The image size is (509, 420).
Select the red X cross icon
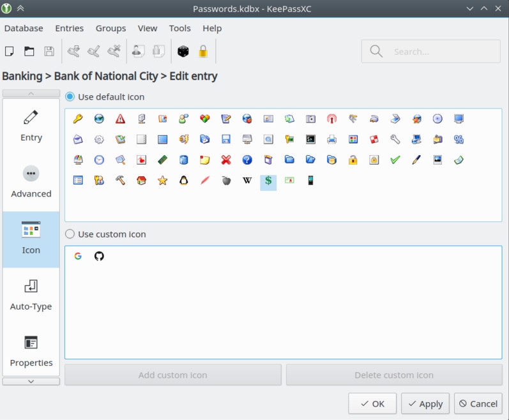coord(226,160)
